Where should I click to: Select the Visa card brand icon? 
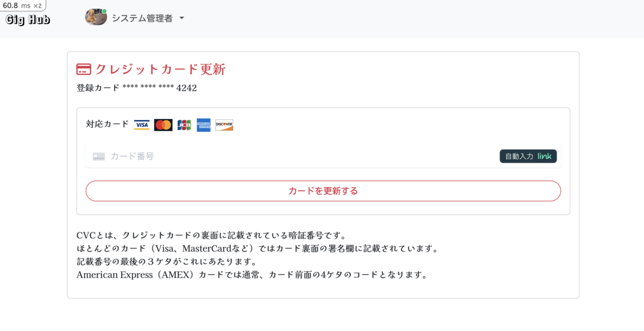(x=142, y=124)
